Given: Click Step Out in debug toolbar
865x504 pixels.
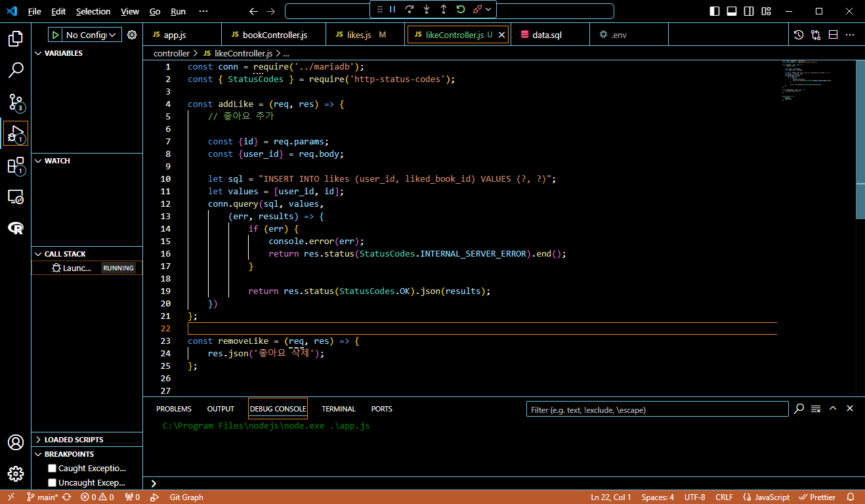Looking at the screenshot, I should (x=444, y=9).
